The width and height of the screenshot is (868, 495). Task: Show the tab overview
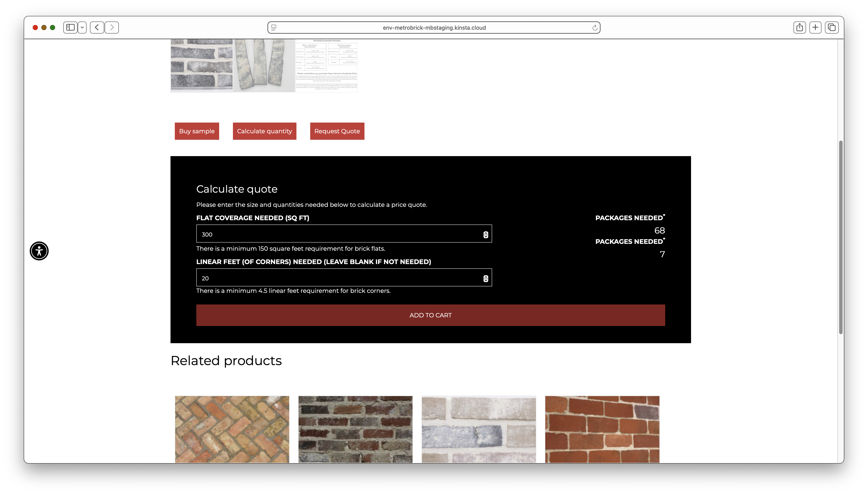point(831,28)
